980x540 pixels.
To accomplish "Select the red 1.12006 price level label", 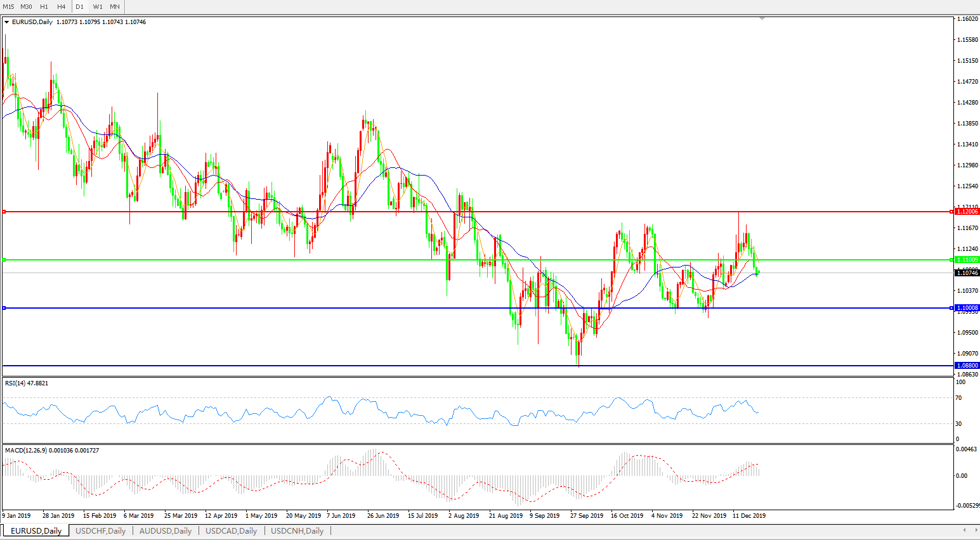I will click(x=967, y=212).
